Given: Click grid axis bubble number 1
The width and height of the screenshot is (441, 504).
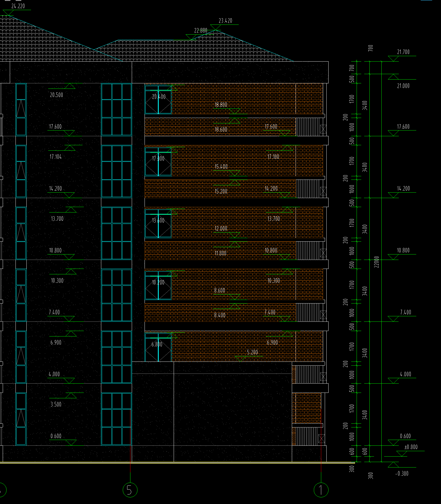Looking at the screenshot, I should tap(321, 490).
